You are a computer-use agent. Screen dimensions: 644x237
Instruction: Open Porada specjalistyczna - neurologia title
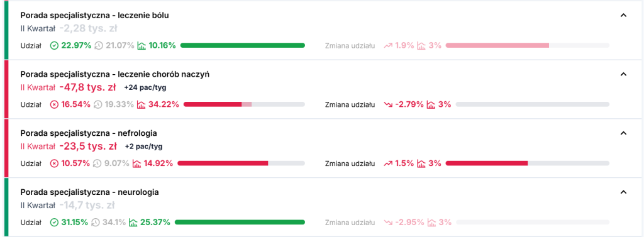[x=89, y=192]
